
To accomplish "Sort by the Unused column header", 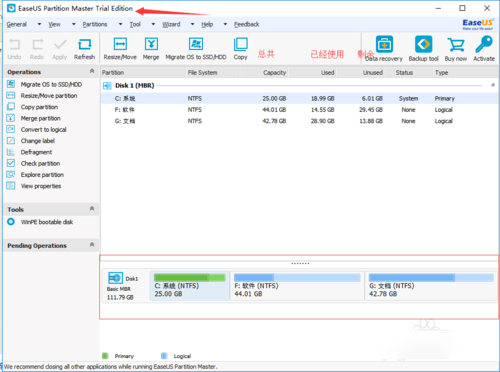I will (361, 73).
